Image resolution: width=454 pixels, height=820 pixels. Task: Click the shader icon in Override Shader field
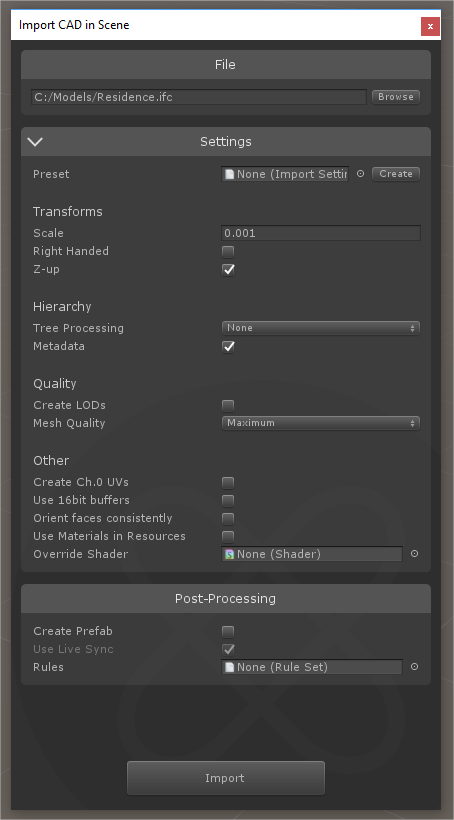[x=229, y=554]
